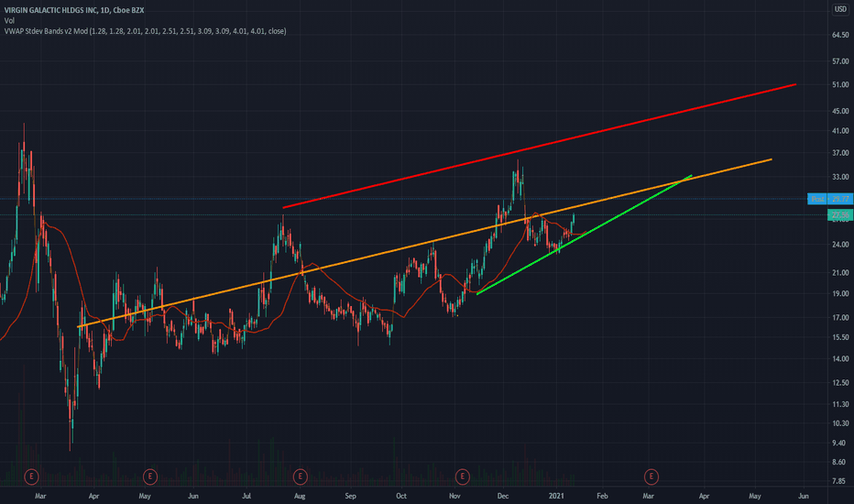The height and width of the screenshot is (504, 854).
Task: Click the Jul label on time axis
Action: pyautogui.click(x=246, y=496)
